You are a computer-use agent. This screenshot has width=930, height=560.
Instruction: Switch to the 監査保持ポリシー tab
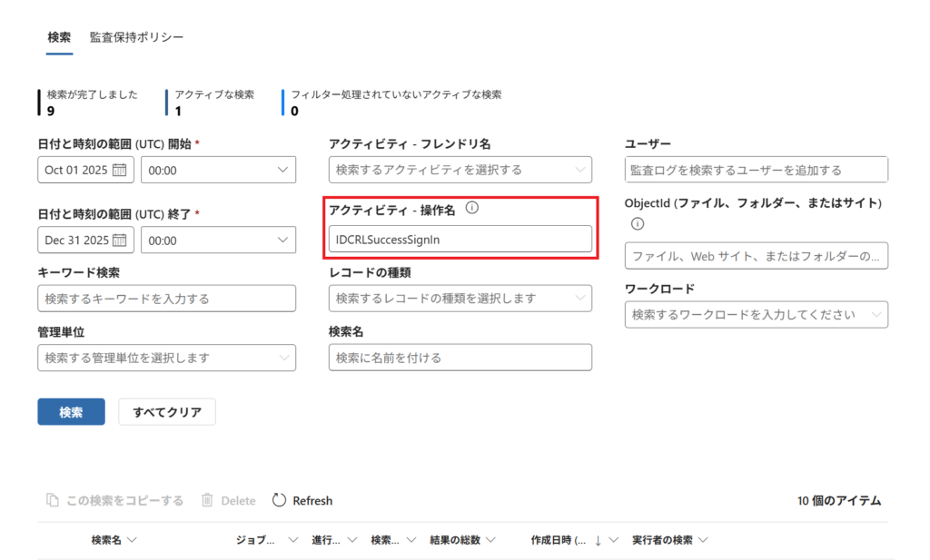coord(136,37)
